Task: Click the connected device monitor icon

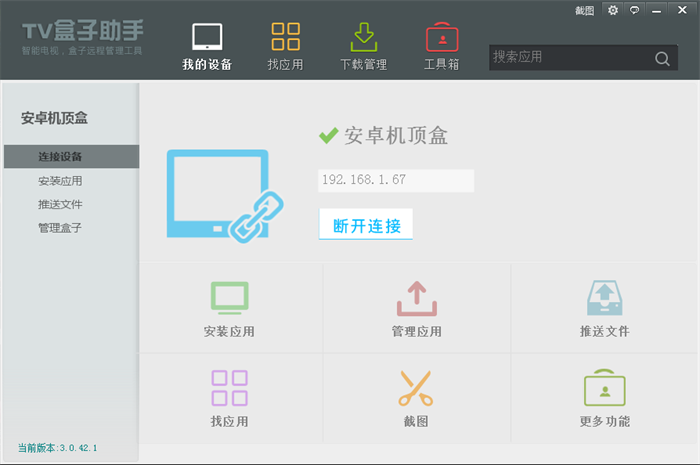Action: click(x=225, y=195)
